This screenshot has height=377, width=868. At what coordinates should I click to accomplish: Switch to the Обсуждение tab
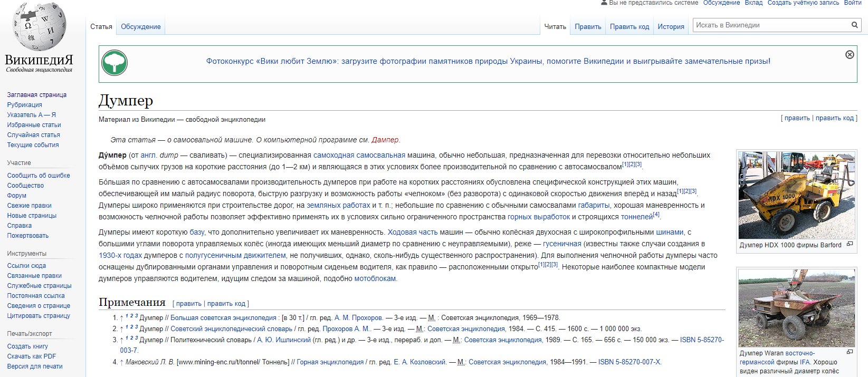pos(141,26)
